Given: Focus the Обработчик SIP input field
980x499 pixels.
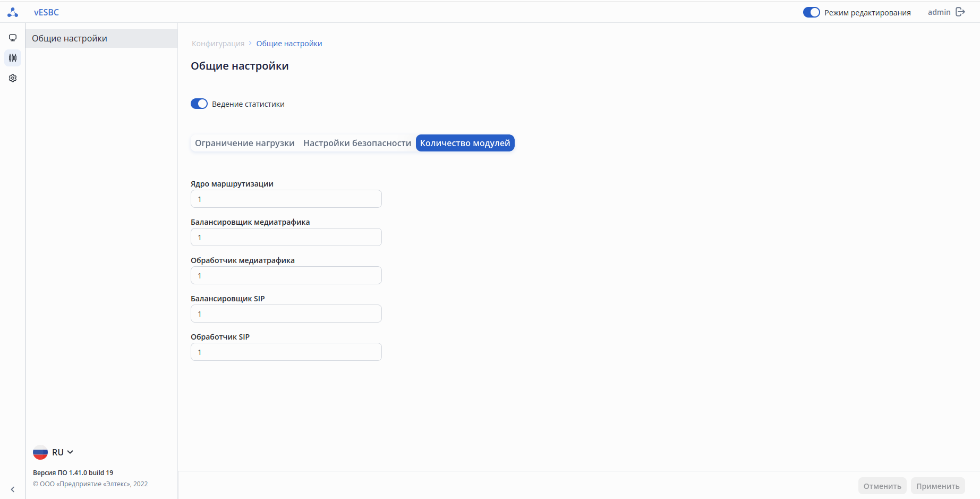Looking at the screenshot, I should coord(286,352).
